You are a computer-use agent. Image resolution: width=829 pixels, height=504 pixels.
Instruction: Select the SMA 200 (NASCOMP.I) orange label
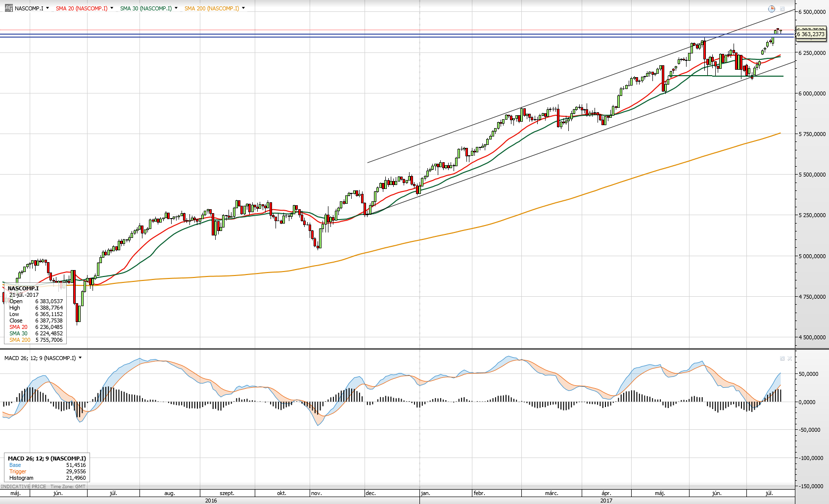(x=212, y=8)
